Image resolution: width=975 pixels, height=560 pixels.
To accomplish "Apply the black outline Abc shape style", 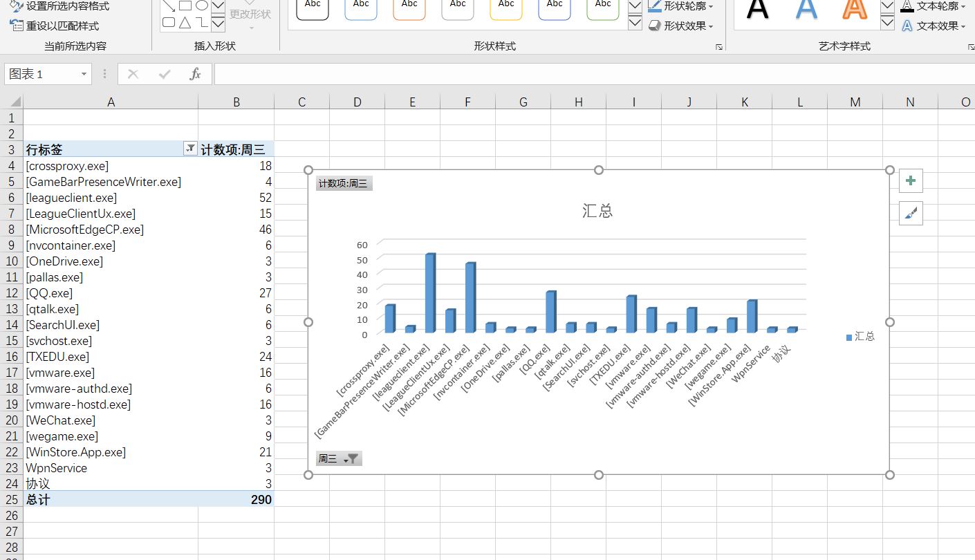I will [313, 8].
